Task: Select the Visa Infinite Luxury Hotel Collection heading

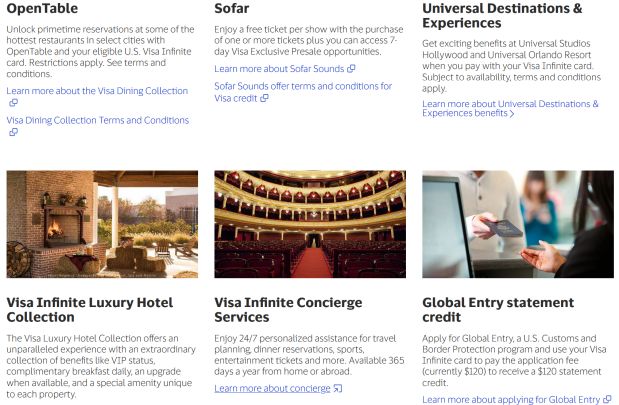Action: [x=90, y=310]
